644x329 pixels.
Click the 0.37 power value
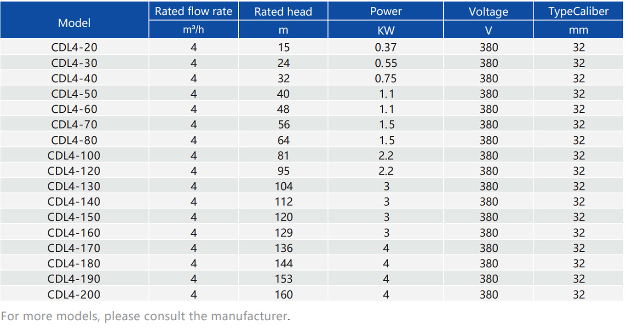coord(385,47)
